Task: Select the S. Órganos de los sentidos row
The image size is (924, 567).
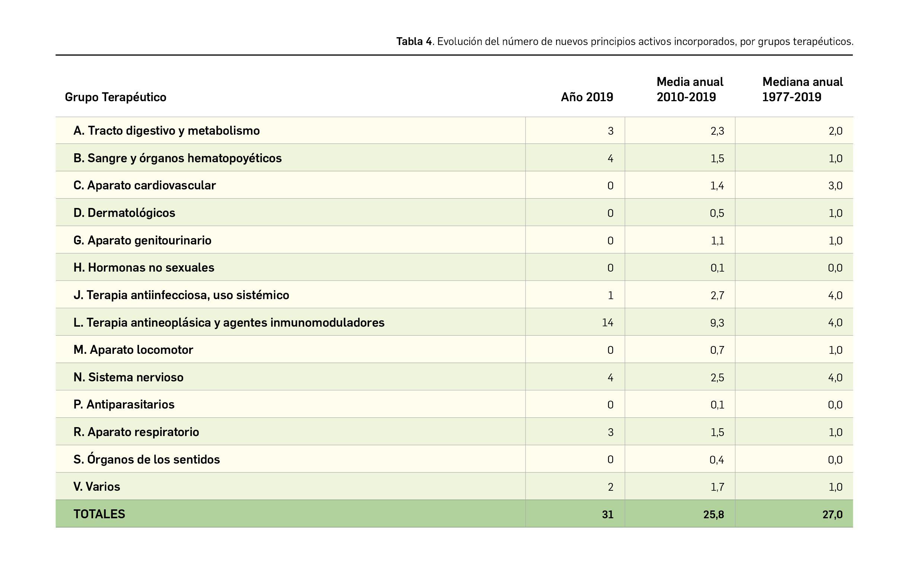Action: tap(146, 459)
